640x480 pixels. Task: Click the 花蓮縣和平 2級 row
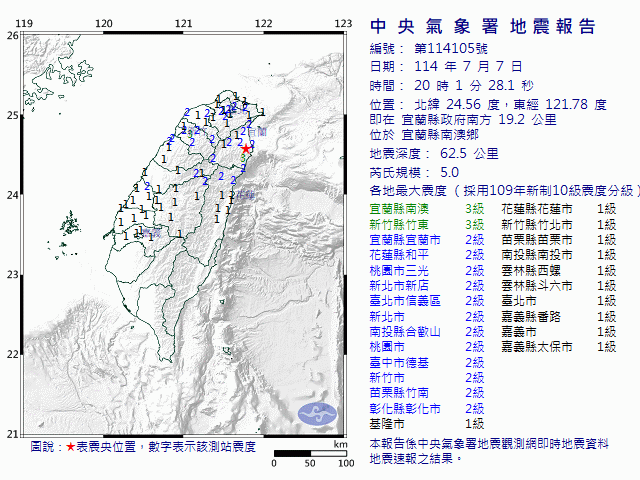coord(427,255)
